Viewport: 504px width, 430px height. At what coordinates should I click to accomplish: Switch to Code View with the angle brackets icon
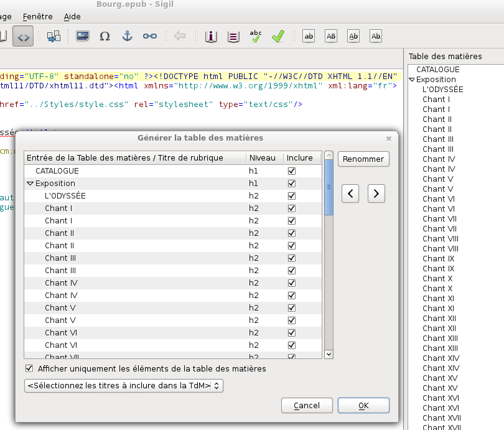point(23,36)
